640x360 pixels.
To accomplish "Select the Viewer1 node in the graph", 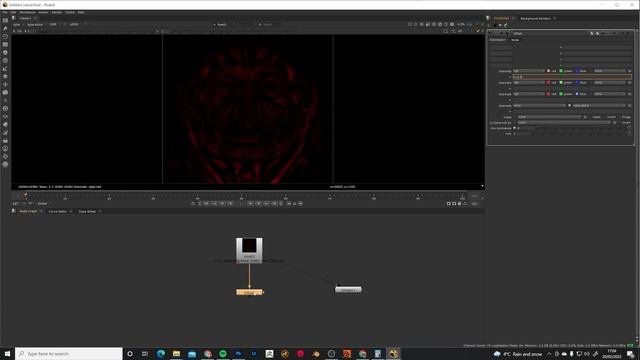I will (348, 289).
